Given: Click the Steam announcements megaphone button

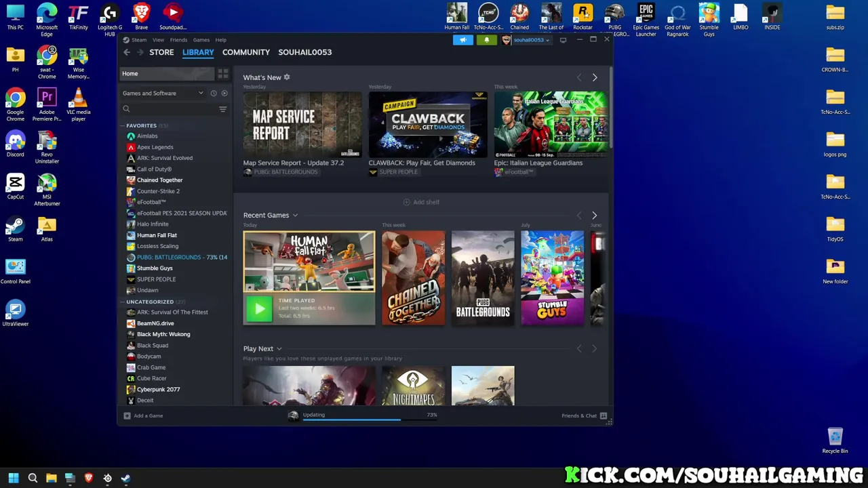Looking at the screenshot, I should 463,40.
